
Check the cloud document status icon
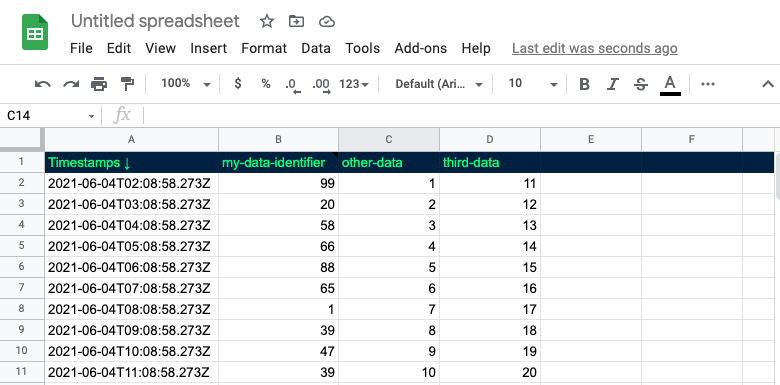pos(326,21)
